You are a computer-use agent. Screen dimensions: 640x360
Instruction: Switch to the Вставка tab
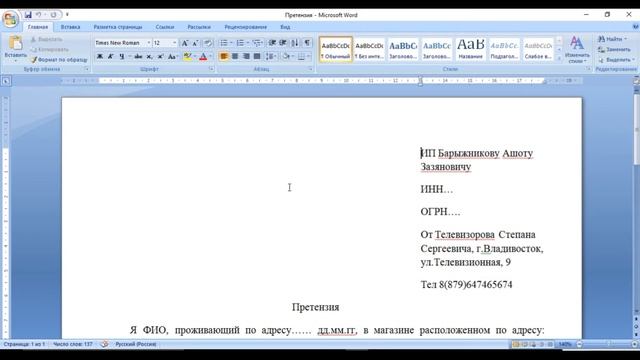point(70,27)
